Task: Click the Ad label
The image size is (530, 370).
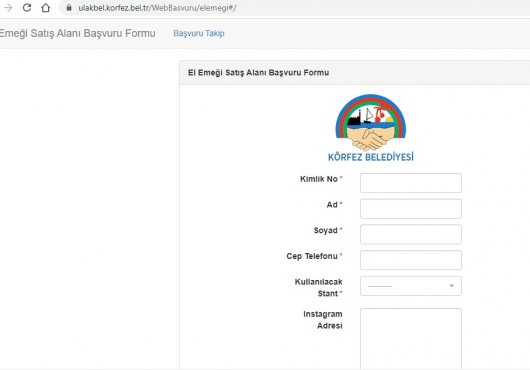Action: click(332, 205)
